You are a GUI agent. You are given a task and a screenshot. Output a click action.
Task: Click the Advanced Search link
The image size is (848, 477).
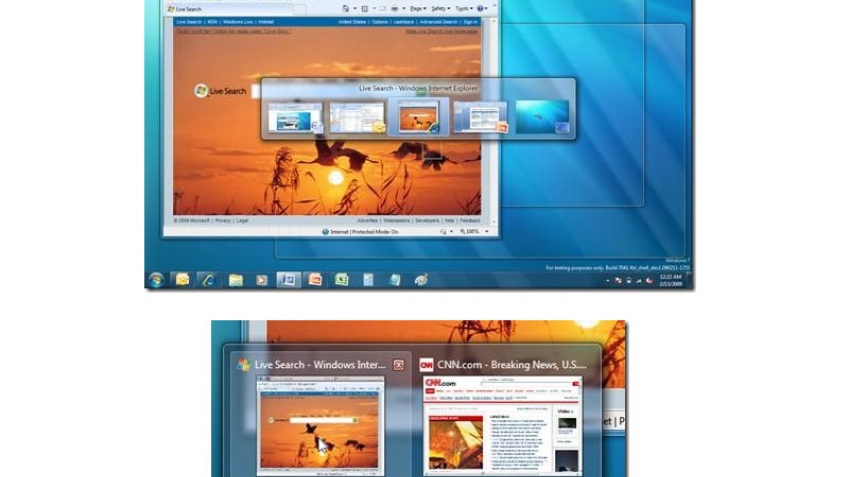(439, 22)
